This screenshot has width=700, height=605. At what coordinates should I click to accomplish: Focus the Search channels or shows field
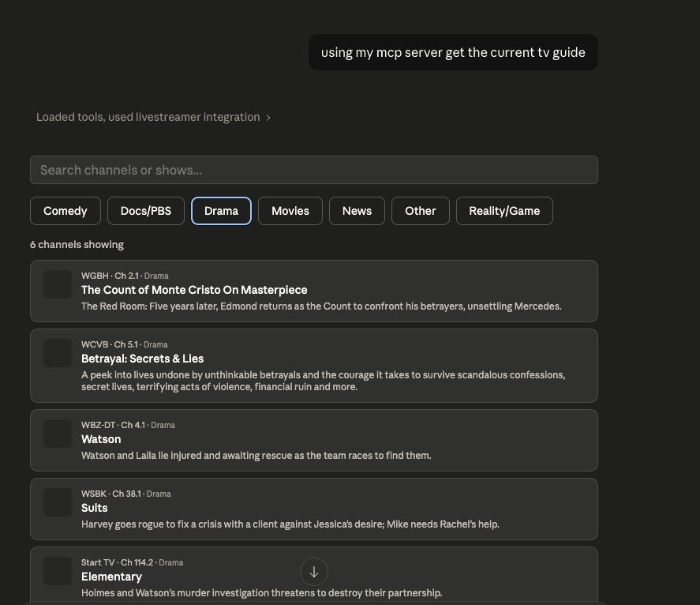pos(313,170)
